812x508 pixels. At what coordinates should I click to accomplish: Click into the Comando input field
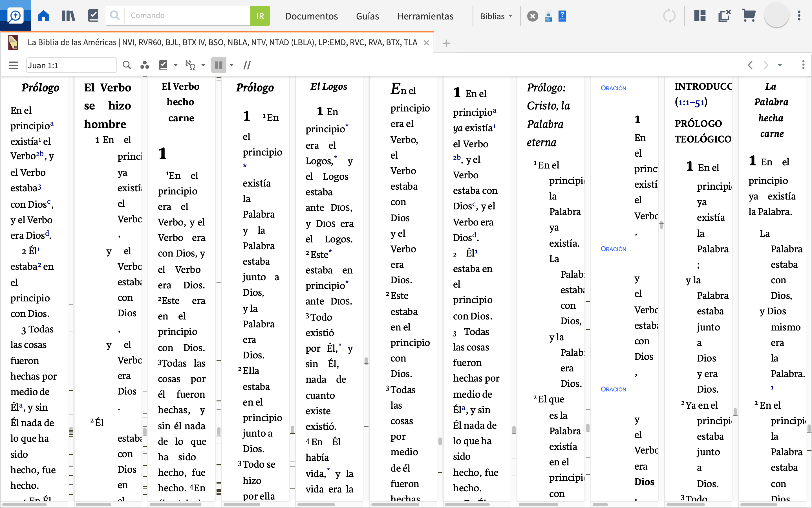187,16
